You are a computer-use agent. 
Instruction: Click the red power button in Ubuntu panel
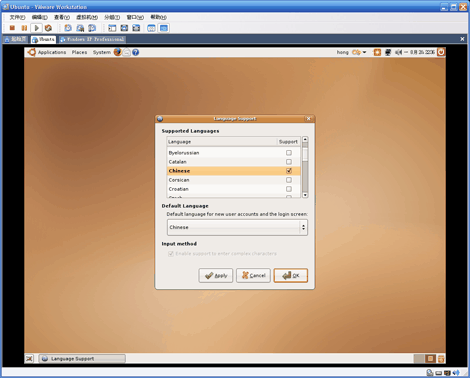[x=441, y=52]
